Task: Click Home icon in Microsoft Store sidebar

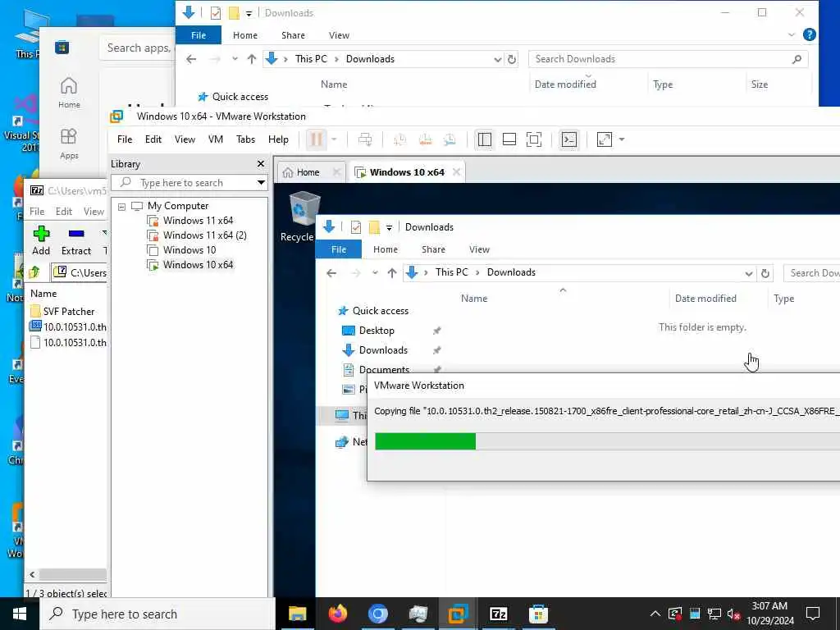Action: tap(69, 93)
